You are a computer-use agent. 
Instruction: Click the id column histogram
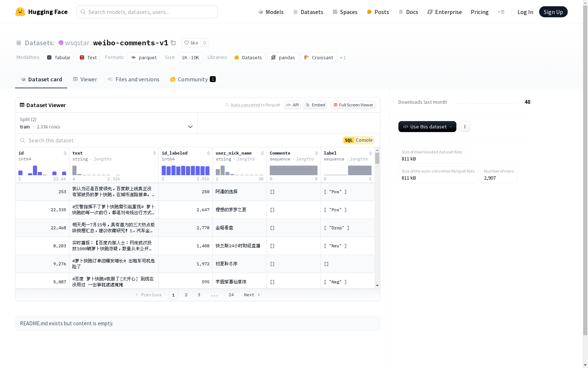tap(42, 170)
